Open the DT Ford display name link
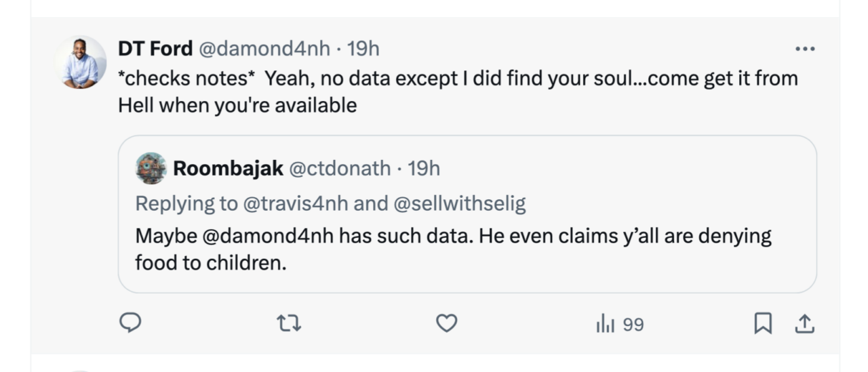Image resolution: width=868 pixels, height=372 pixels. [x=155, y=49]
